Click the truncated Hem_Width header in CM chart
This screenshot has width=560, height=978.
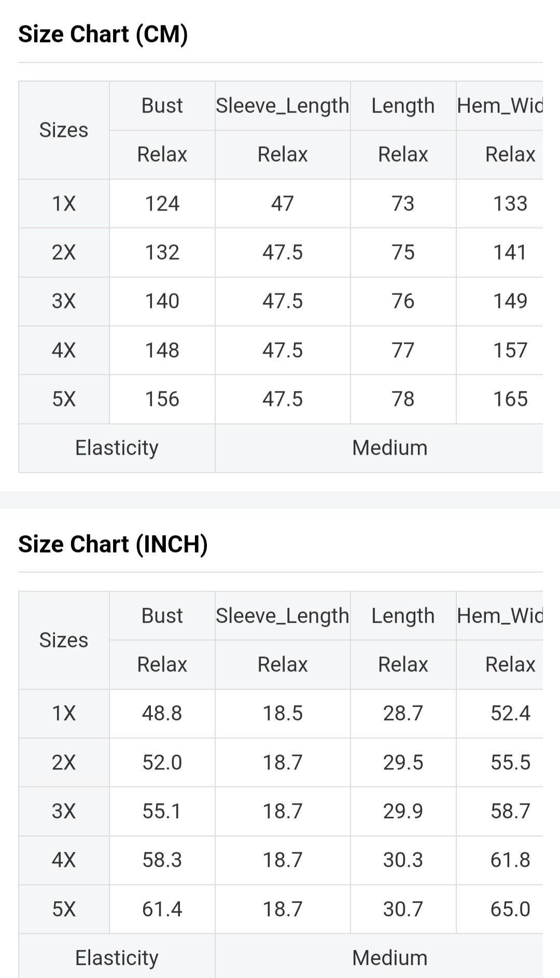(x=499, y=106)
